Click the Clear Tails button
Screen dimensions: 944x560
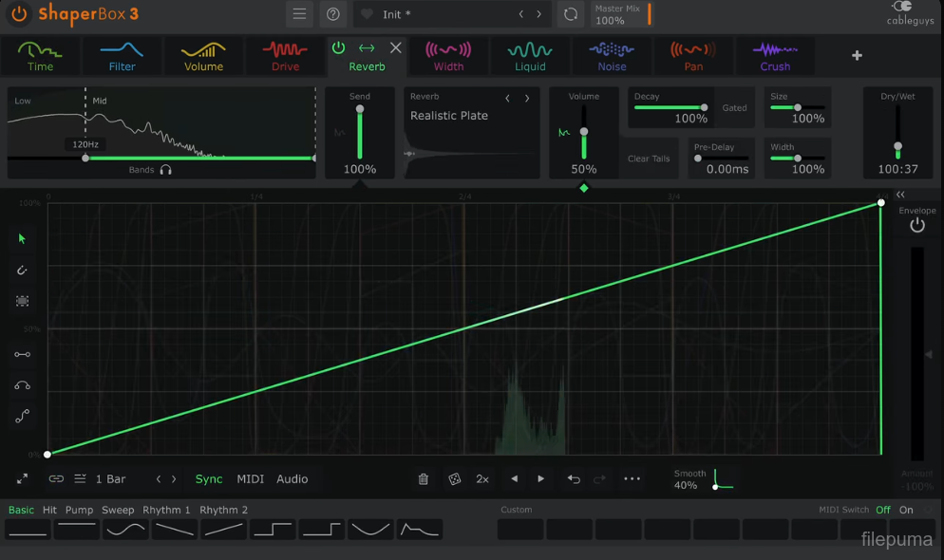[649, 159]
